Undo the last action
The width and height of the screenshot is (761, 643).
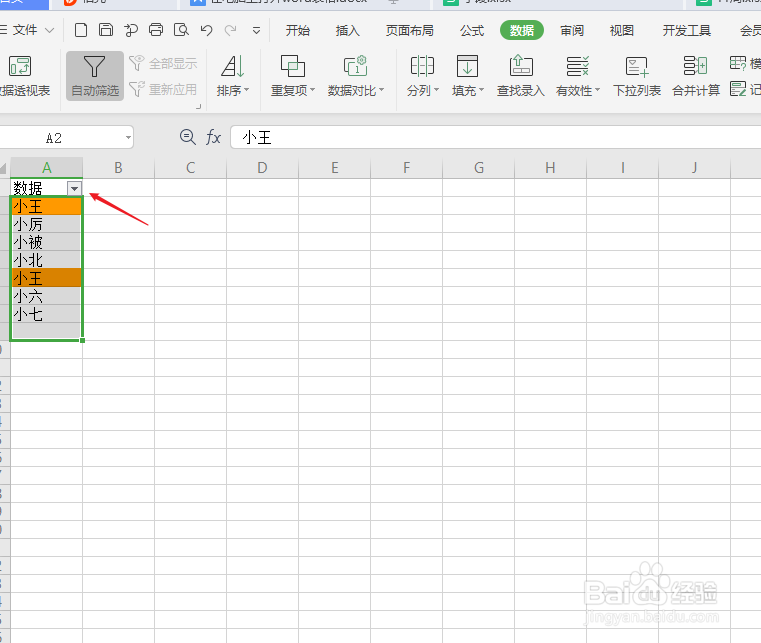click(x=206, y=30)
